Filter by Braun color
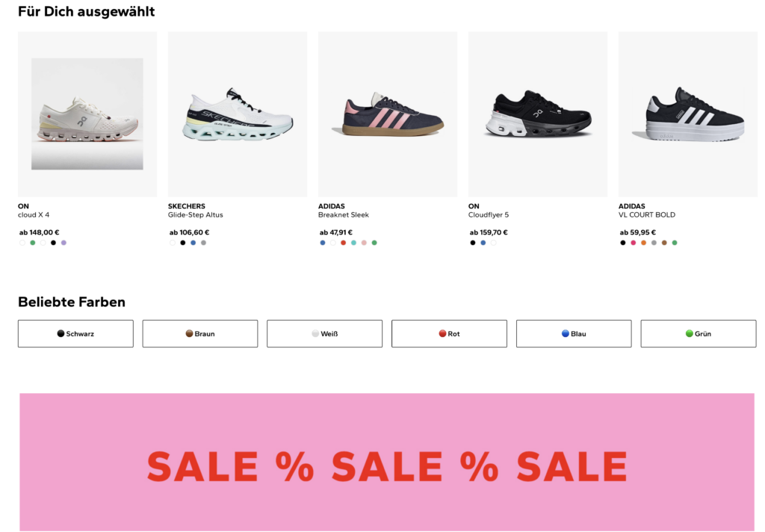Image resolution: width=765 pixels, height=532 pixels. [200, 334]
